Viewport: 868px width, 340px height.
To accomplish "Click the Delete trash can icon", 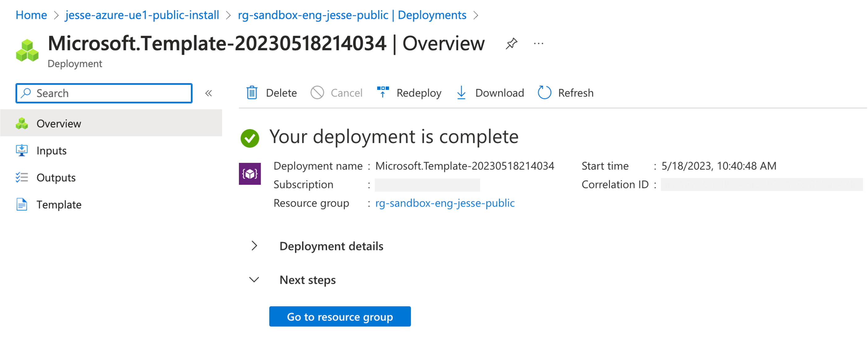I will (x=252, y=93).
